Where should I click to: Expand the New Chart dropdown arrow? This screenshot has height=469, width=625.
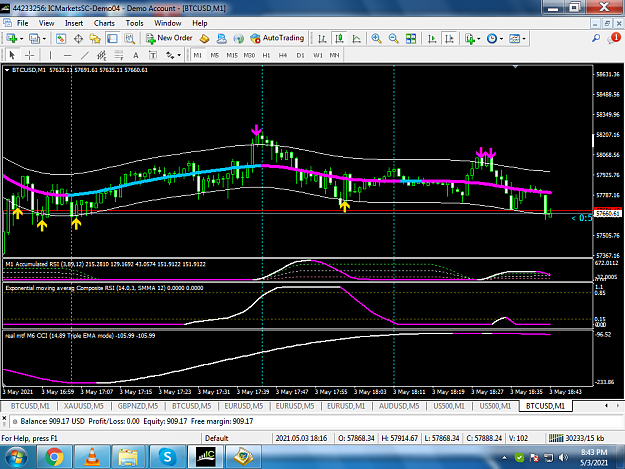point(22,39)
